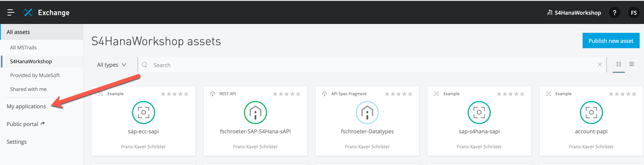Click the S4HanaWorkshop organization switcher
This screenshot has height=165, width=644.
click(x=574, y=13)
